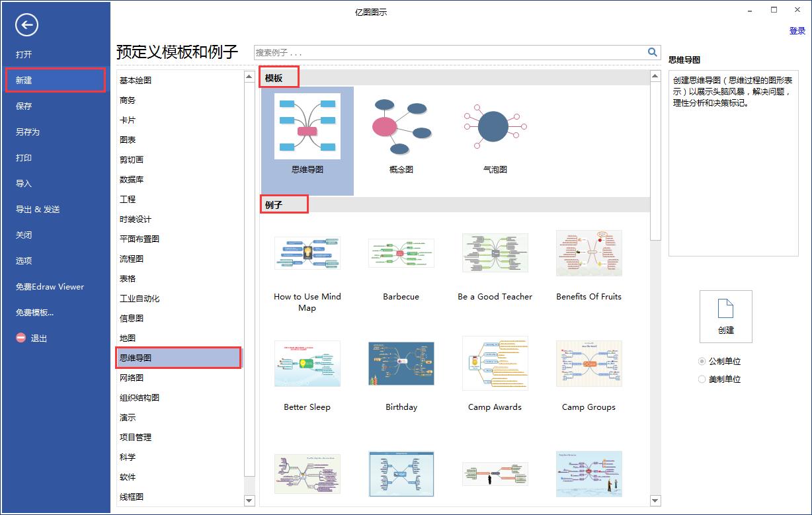Screen dimensions: 812x515
Task: Click the search magnifier icon
Action: click(x=652, y=52)
